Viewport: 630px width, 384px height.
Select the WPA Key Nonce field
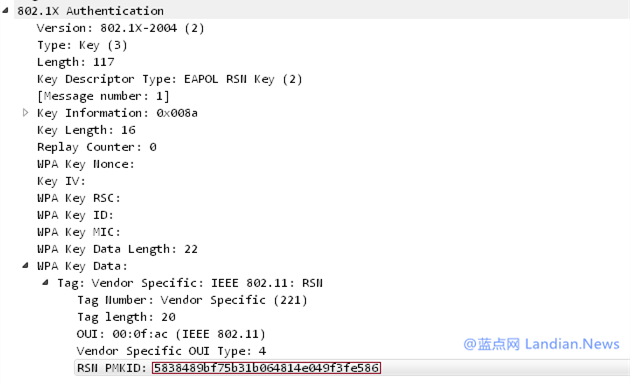point(86,164)
